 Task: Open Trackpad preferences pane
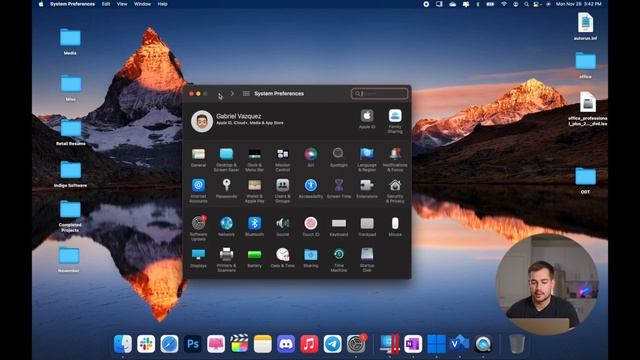click(367, 226)
